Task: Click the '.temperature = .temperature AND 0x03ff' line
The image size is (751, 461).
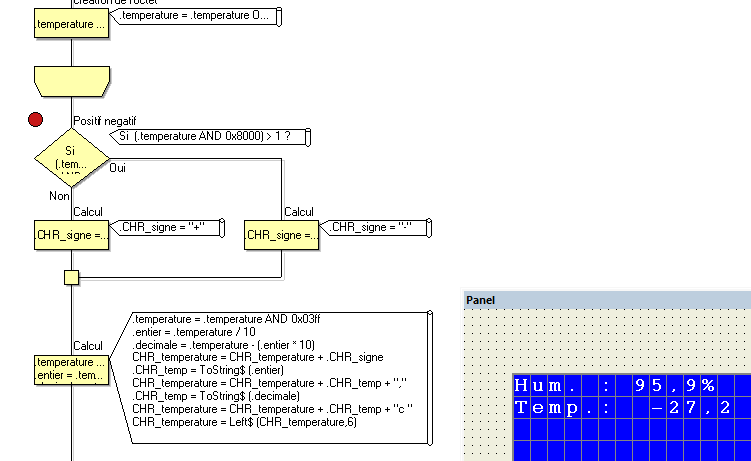Action: pos(226,319)
